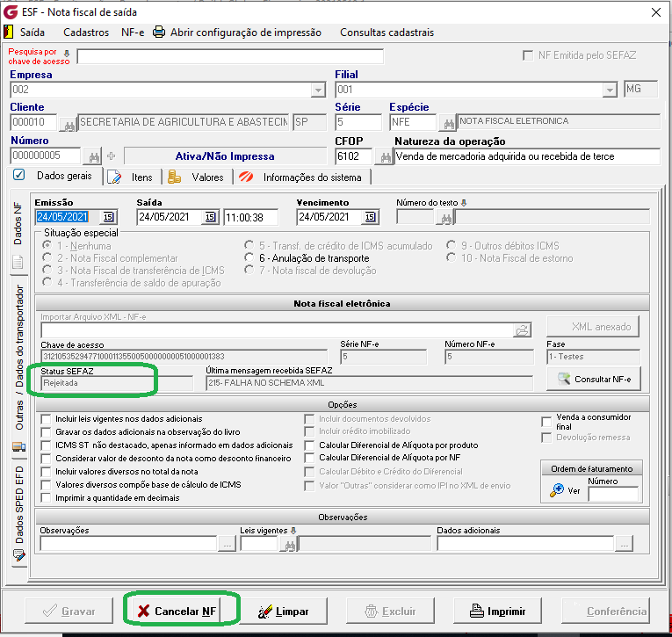The width and height of the screenshot is (672, 637).
Task: Open the Vencimento date calendar picker
Action: [x=371, y=217]
